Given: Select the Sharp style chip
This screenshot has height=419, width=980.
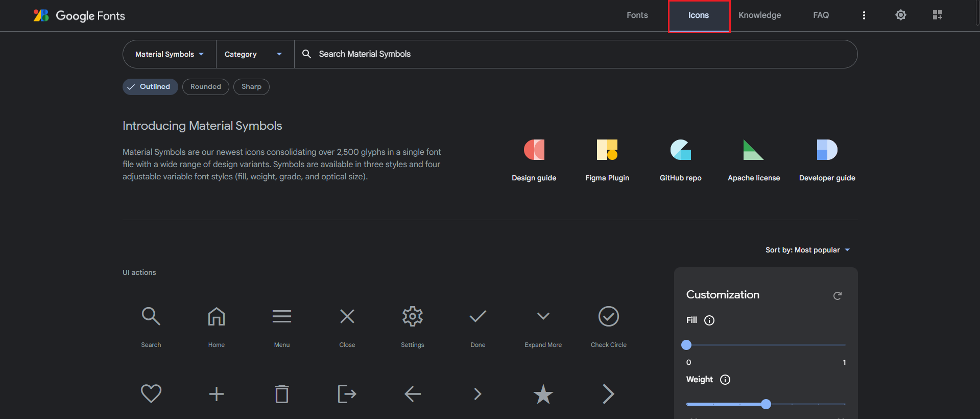Looking at the screenshot, I should point(251,87).
